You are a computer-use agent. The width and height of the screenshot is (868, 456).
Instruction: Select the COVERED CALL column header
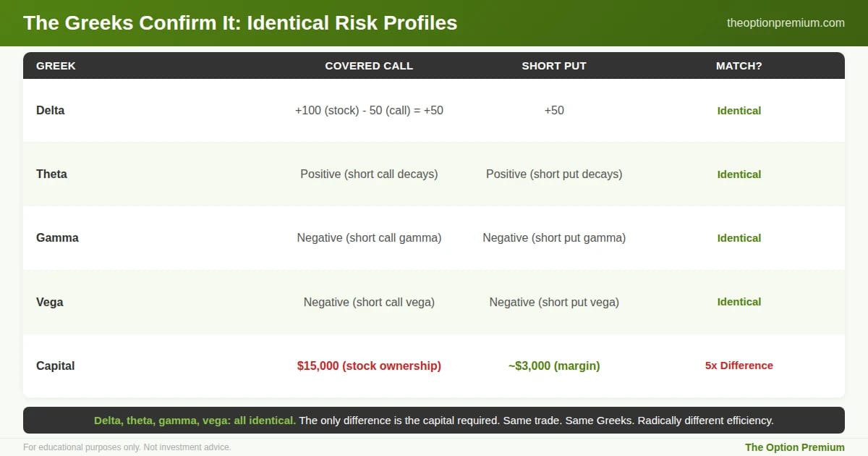pyautogui.click(x=369, y=66)
